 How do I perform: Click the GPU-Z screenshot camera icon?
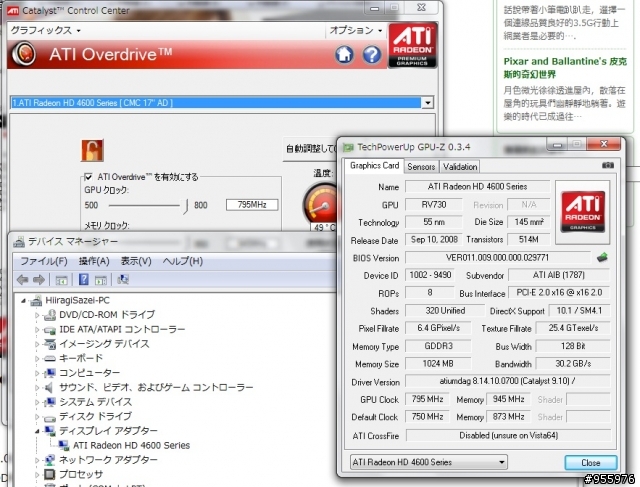coord(607,165)
